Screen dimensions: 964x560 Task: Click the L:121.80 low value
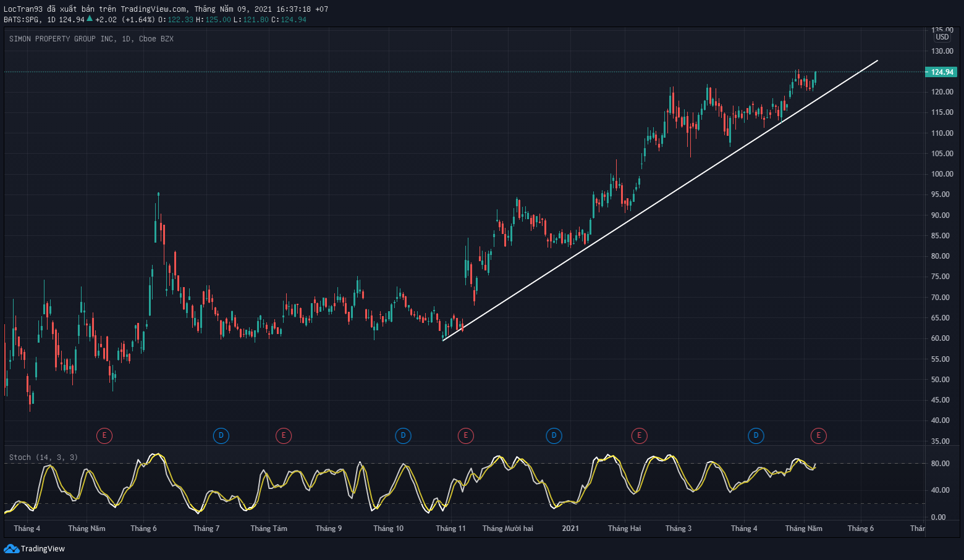pos(252,20)
